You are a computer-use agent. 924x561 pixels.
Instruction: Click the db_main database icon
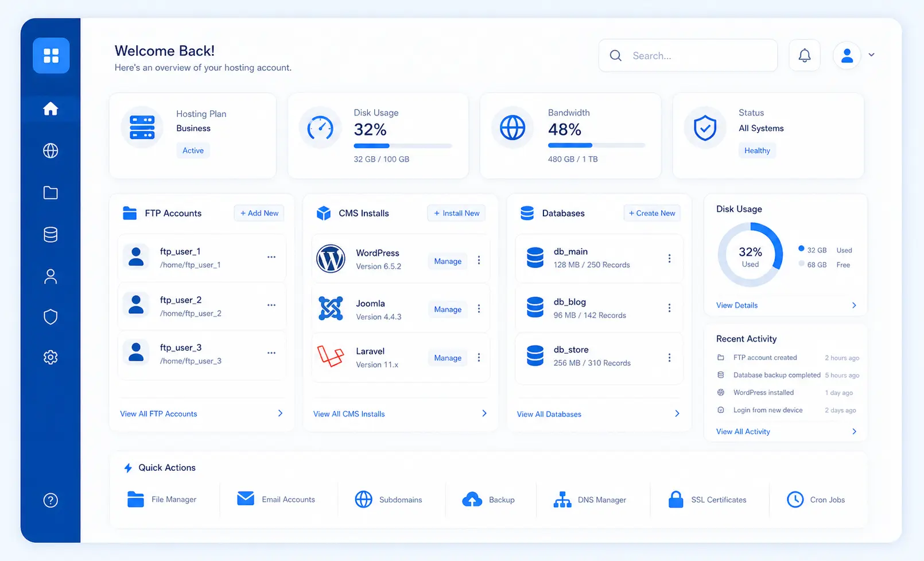535,258
